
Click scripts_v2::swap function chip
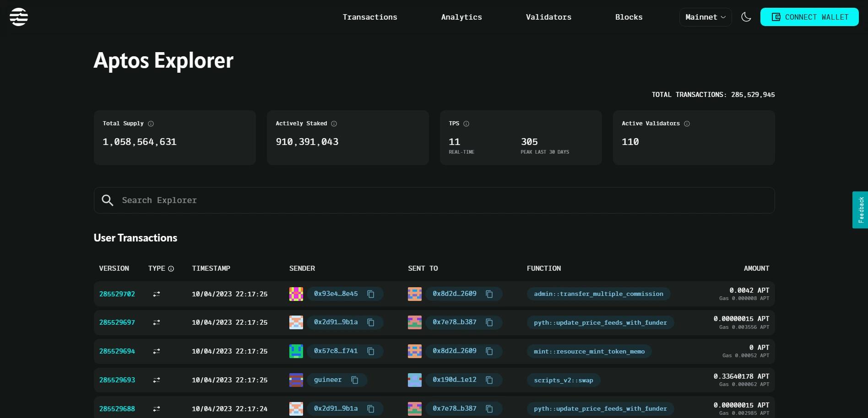[x=564, y=380]
